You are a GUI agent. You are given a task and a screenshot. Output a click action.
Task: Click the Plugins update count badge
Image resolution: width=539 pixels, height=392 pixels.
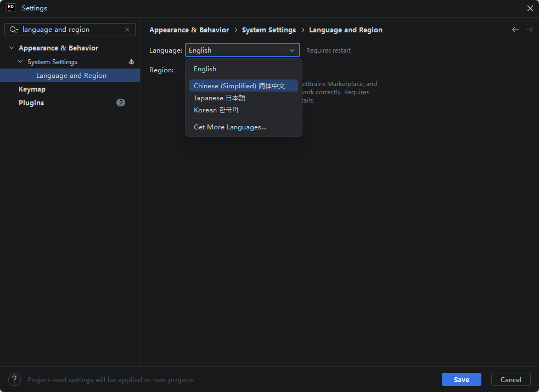point(121,103)
